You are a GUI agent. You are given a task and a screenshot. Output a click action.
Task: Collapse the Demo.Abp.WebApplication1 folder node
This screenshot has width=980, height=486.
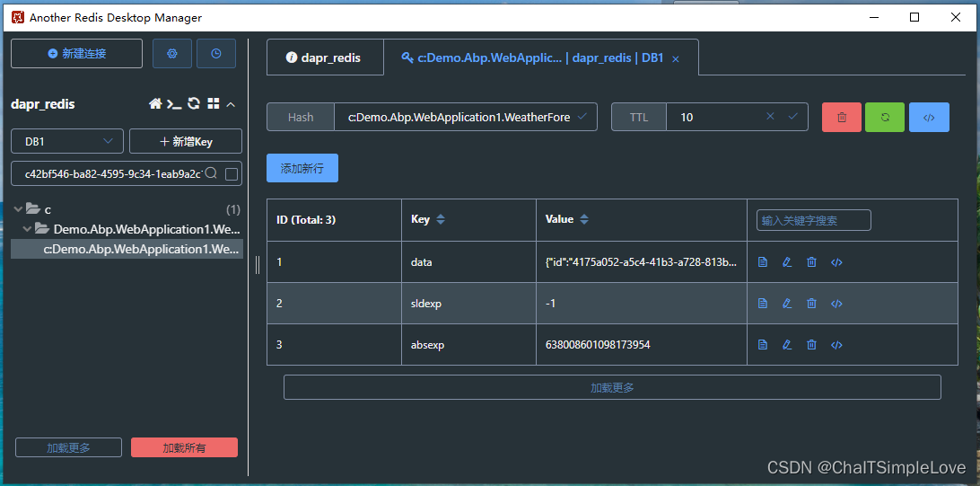point(27,229)
